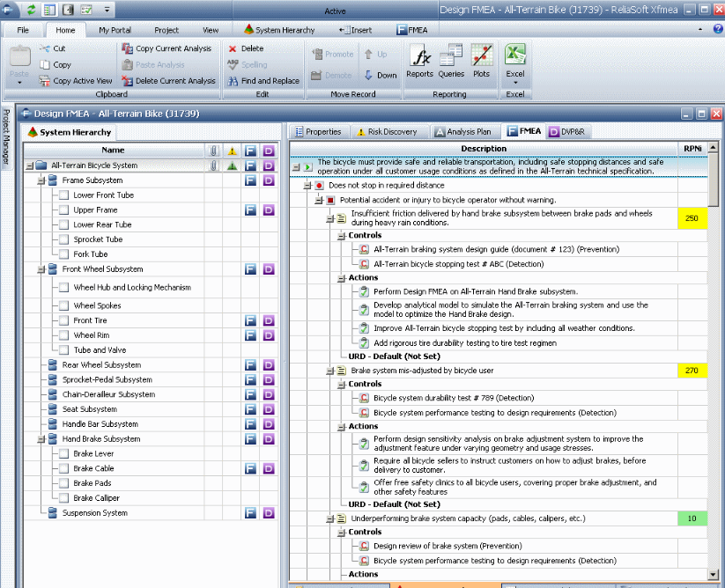Click the Delete Current Analysis icon
The height and width of the screenshot is (588, 725).
(x=127, y=80)
